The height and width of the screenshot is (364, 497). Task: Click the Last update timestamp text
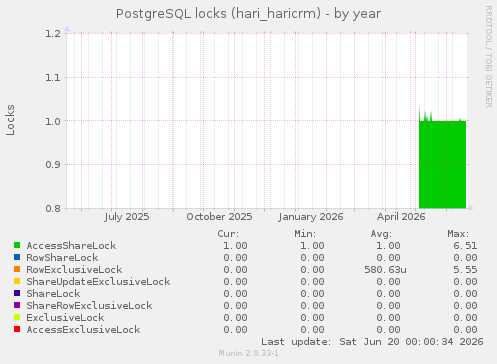(x=372, y=342)
